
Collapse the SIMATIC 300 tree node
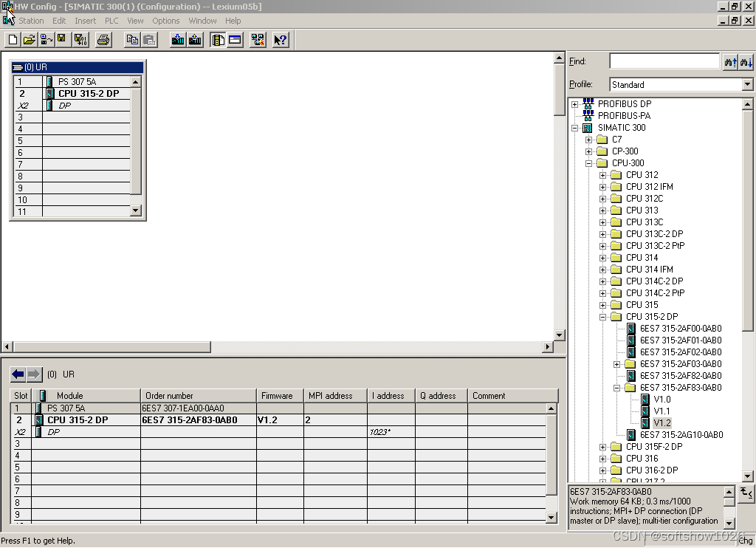click(x=574, y=128)
